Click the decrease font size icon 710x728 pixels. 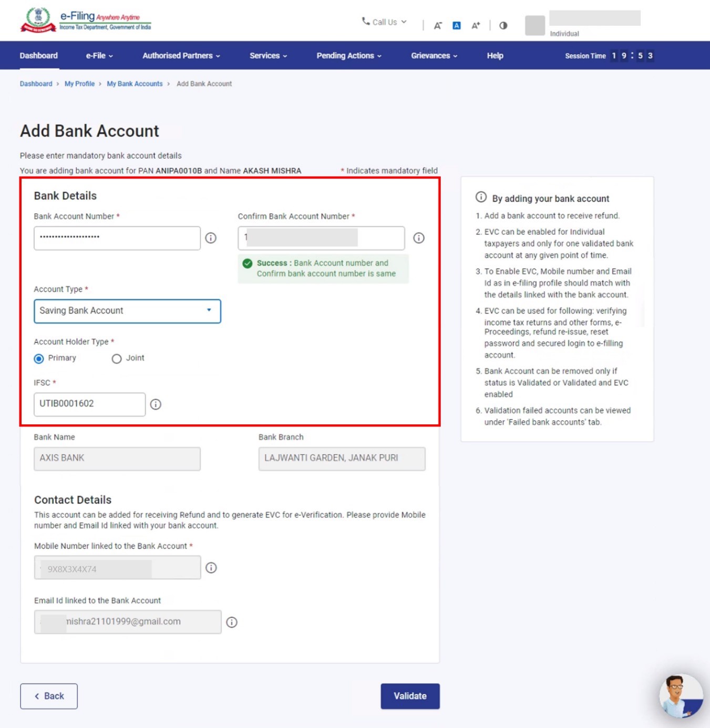point(437,26)
